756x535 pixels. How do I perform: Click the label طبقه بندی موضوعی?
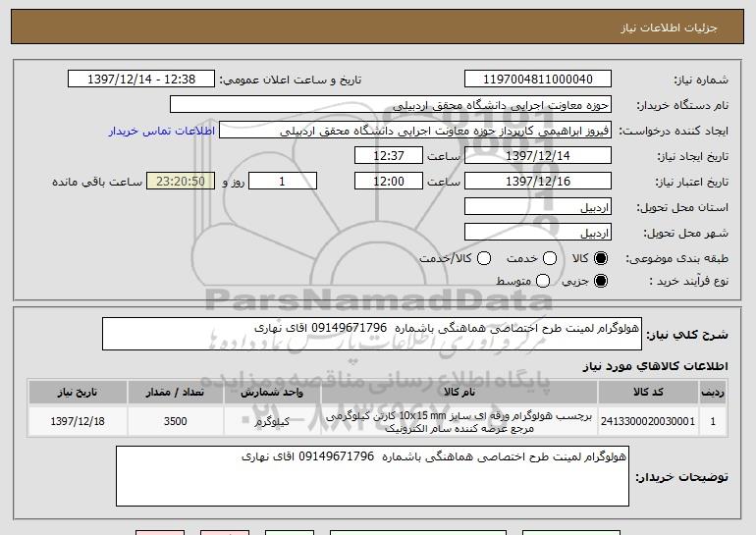pyautogui.click(x=676, y=259)
